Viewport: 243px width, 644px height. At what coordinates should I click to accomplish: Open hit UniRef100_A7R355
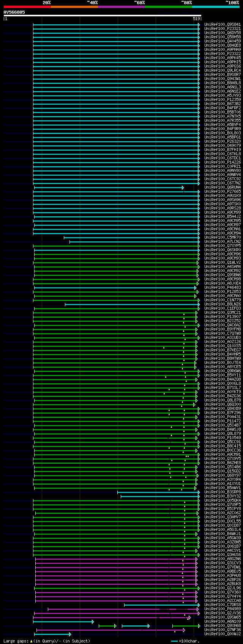click(x=222, y=121)
